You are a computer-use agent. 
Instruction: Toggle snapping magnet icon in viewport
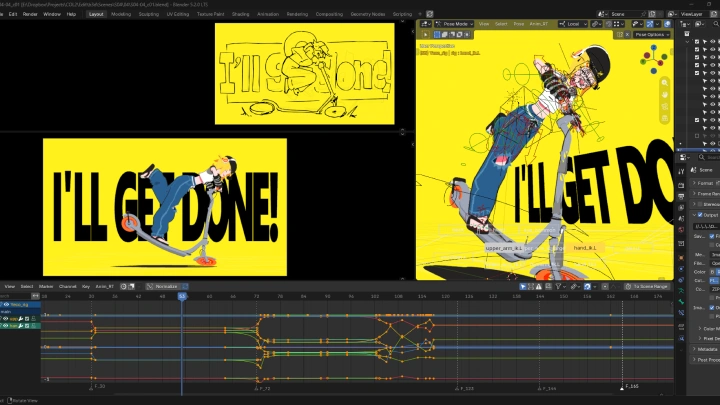[609, 24]
